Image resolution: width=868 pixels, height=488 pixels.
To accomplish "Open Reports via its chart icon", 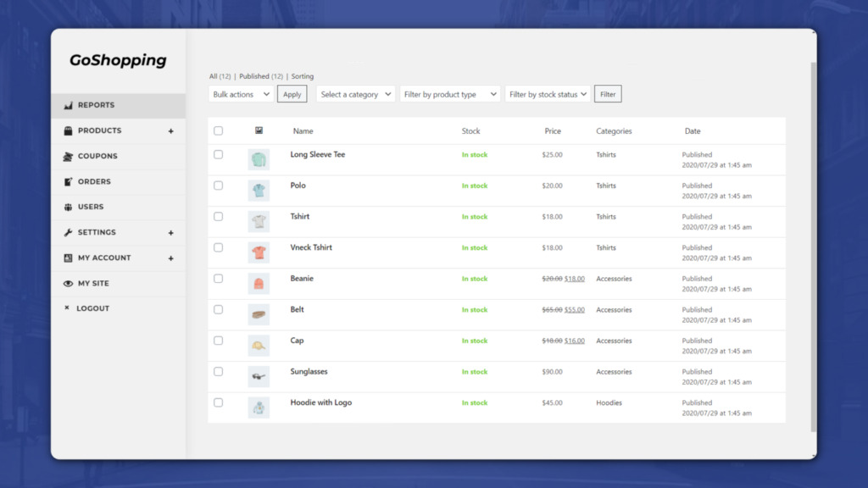I will pos(68,105).
